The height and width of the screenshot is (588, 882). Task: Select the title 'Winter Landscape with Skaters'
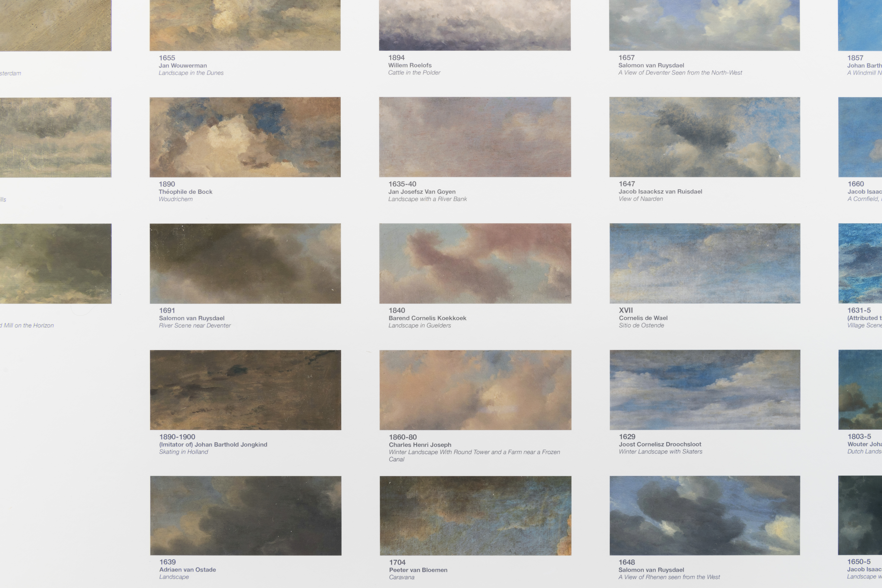(x=660, y=451)
